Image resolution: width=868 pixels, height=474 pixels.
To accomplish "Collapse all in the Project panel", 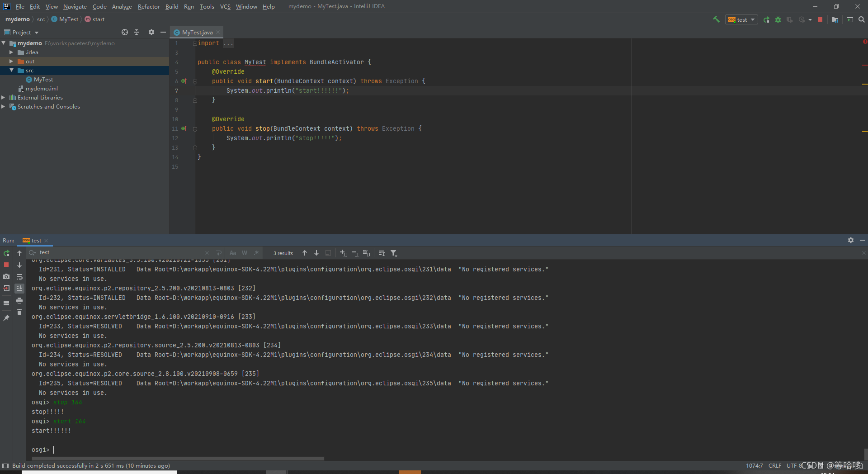I will coord(137,32).
